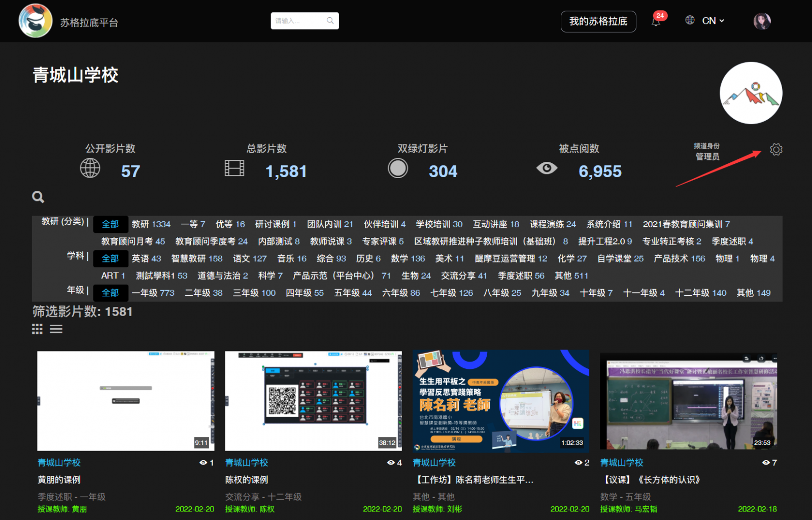This screenshot has height=520, width=812.
Task: Filter by 七年级 126 grade
Action: [451, 293]
